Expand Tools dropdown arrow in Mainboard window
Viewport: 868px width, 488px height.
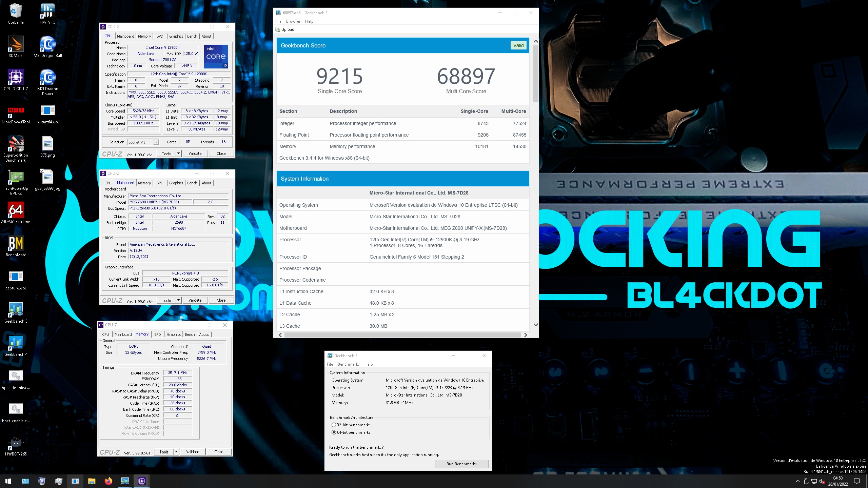(x=178, y=300)
